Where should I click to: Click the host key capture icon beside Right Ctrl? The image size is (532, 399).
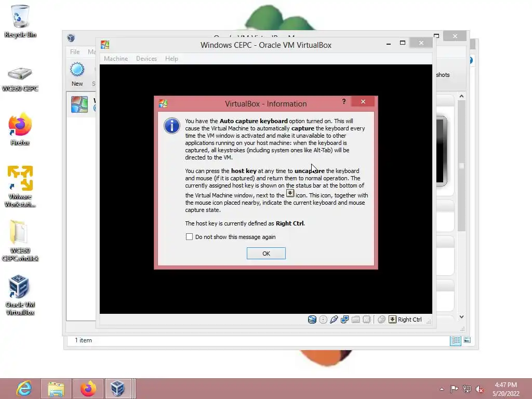click(393, 320)
